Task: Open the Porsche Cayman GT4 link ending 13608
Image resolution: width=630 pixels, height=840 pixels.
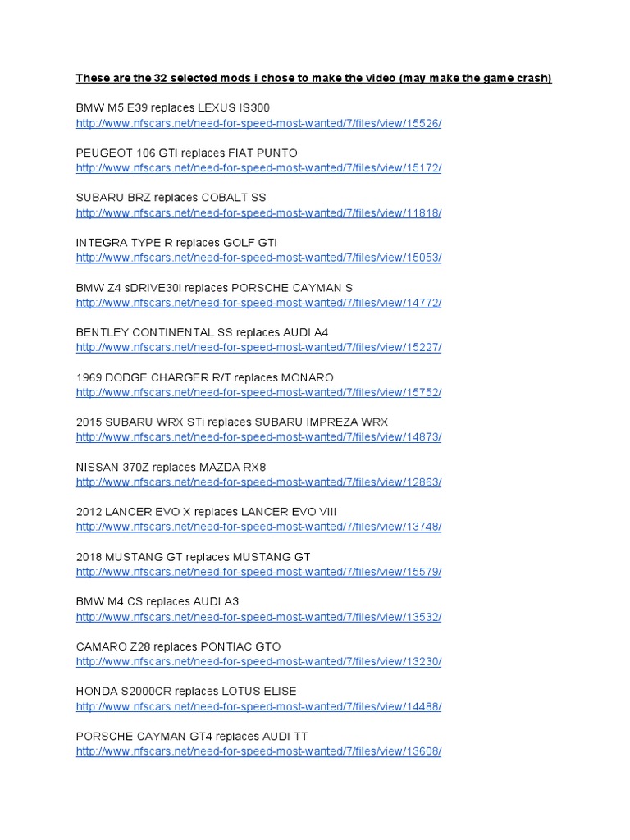Action: coord(258,751)
